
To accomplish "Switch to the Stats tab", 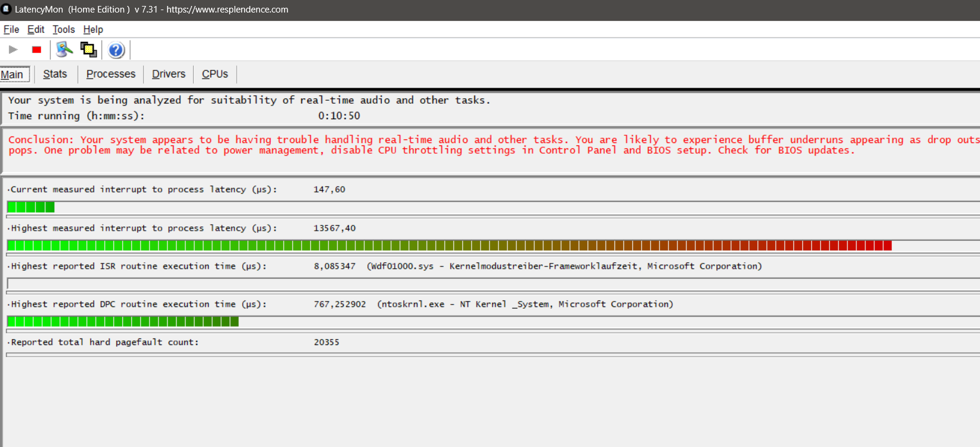I will point(55,74).
